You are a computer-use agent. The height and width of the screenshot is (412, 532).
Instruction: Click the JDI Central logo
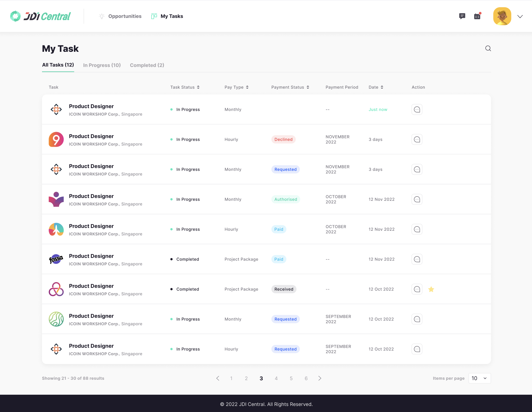point(41,16)
